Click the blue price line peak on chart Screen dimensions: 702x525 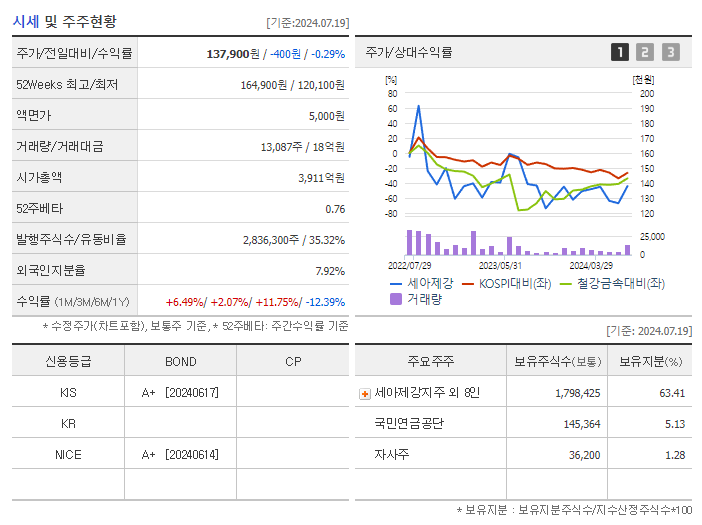419,107
